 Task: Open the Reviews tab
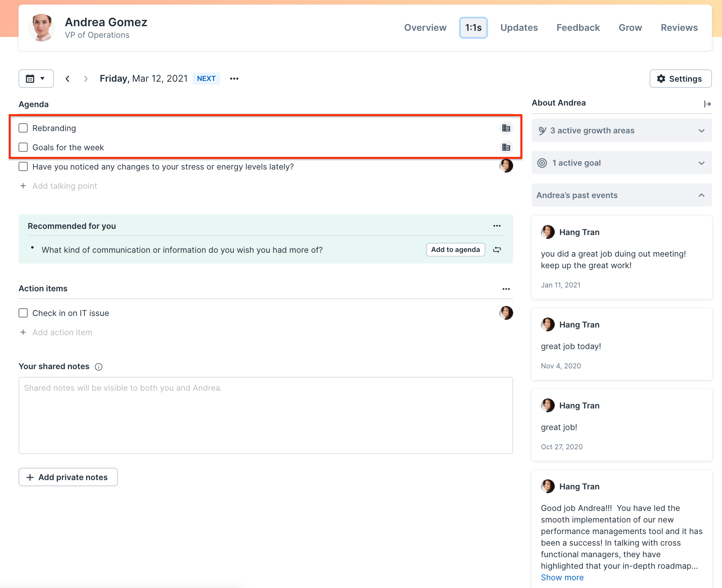tap(679, 28)
